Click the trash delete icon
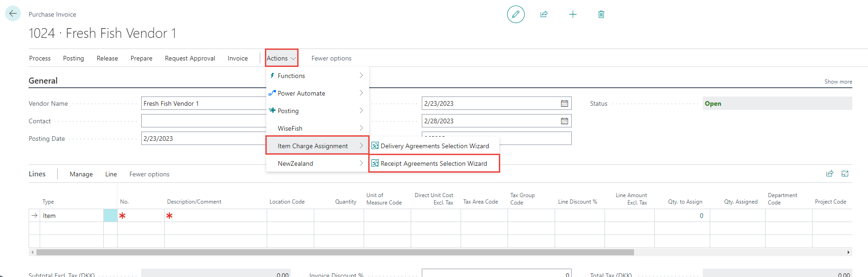Image resolution: width=868 pixels, height=277 pixels. click(601, 14)
